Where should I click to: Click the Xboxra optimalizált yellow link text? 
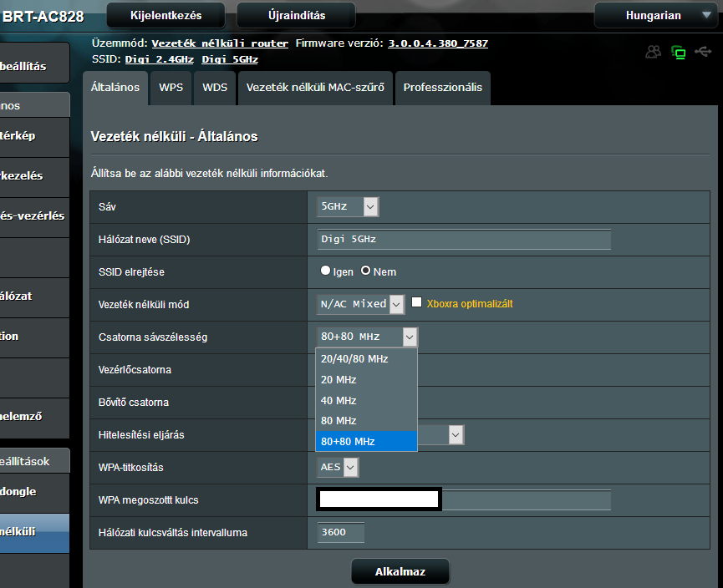click(470, 304)
